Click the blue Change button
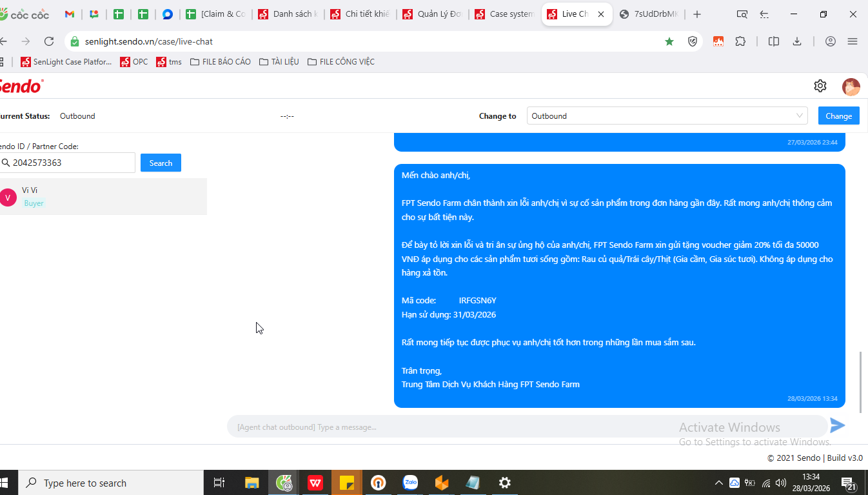This screenshot has height=495, width=868. (x=839, y=116)
